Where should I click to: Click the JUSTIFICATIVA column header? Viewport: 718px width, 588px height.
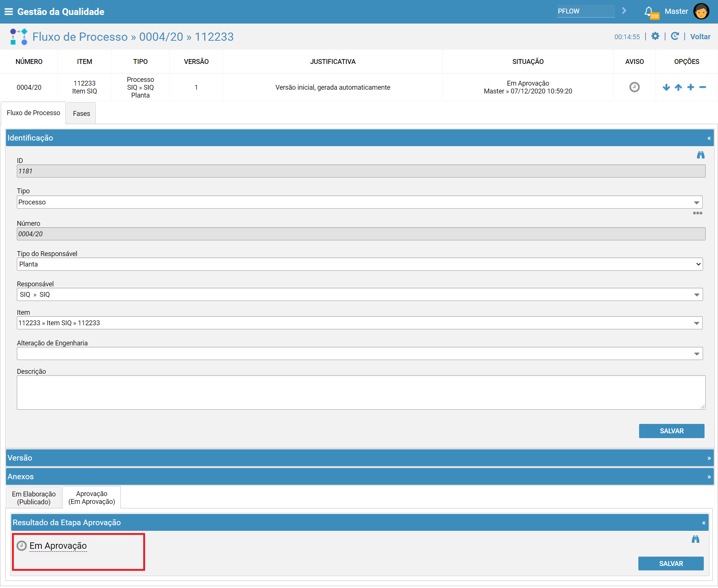click(332, 62)
